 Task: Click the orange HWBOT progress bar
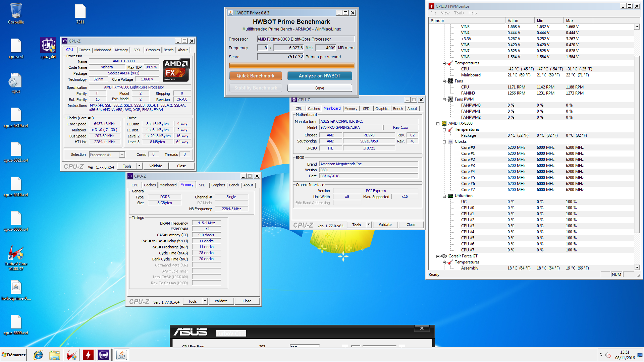coord(291,65)
